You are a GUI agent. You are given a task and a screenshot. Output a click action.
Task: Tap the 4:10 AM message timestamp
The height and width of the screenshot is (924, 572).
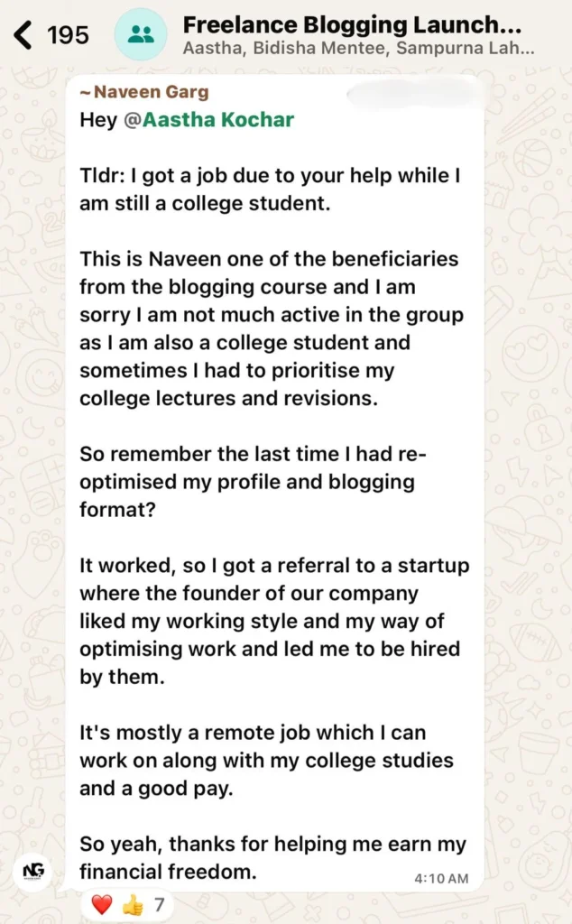tap(441, 878)
